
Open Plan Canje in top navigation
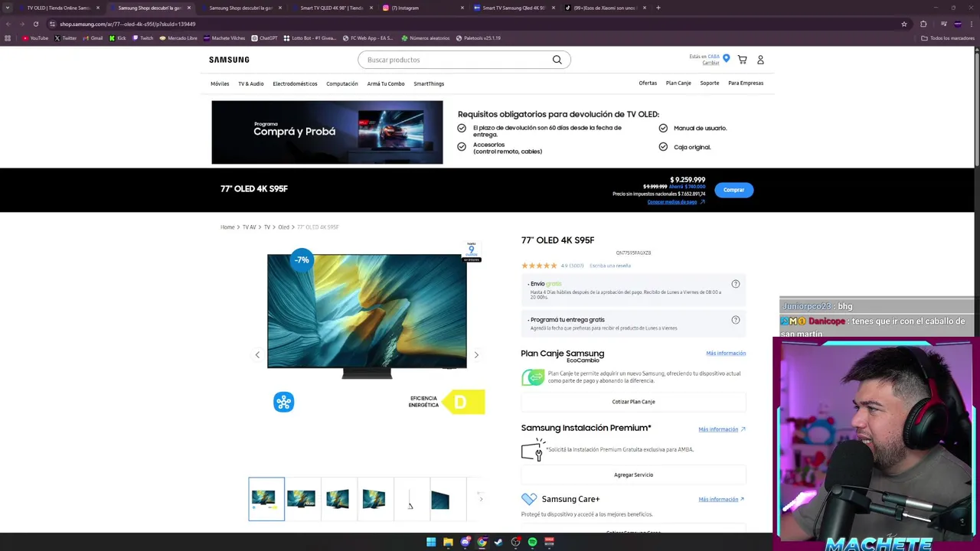(x=678, y=83)
